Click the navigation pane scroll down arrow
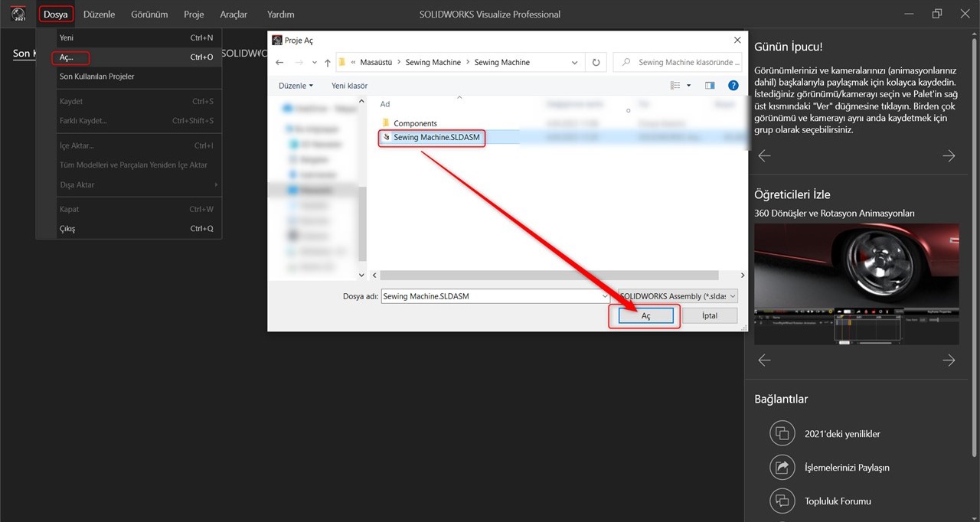 coord(362,275)
